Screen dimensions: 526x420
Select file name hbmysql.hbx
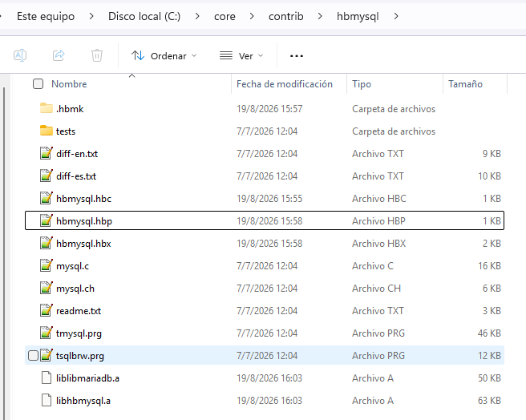tap(83, 244)
